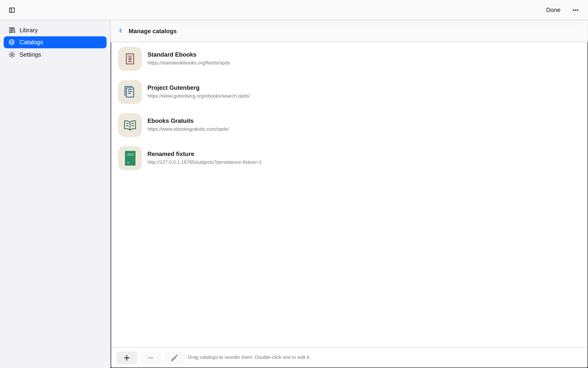This screenshot has height=368, width=588.
Task: Open the three-dot more options menu
Action: click(575, 10)
